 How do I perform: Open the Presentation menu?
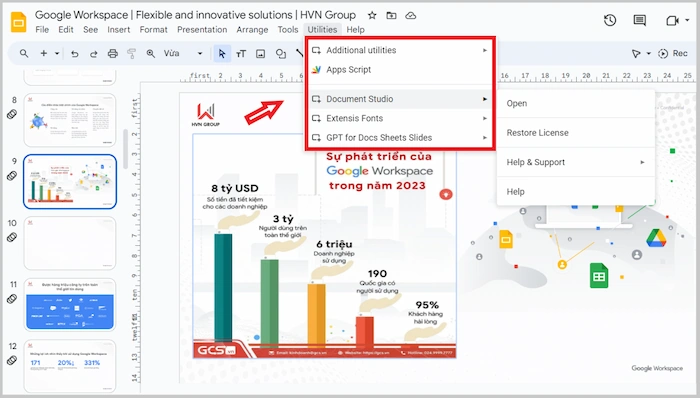(x=202, y=30)
